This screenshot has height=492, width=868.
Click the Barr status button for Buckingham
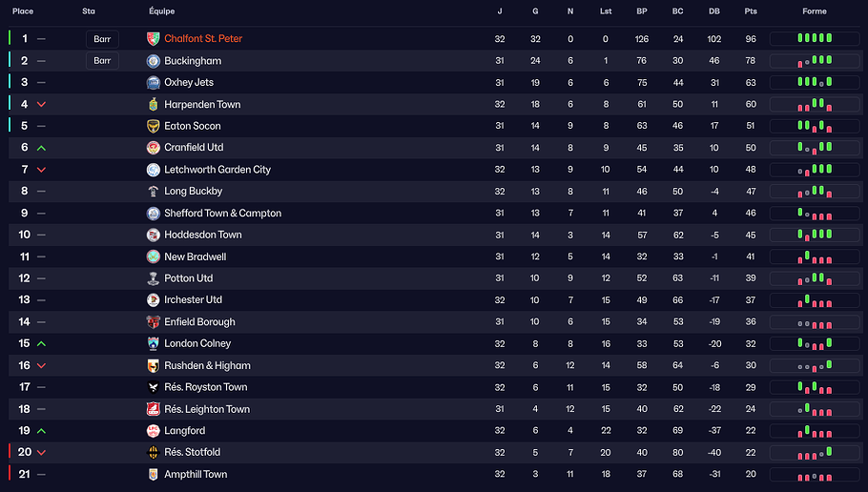pos(102,61)
